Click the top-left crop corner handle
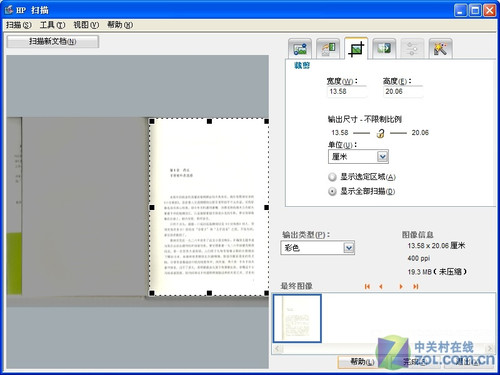The image size is (500, 375). coord(152,121)
